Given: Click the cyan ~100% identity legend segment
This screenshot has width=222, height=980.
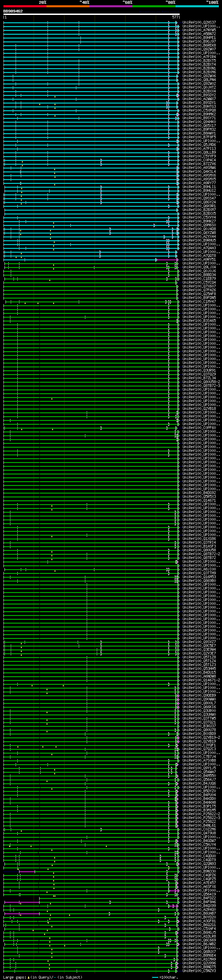Looking at the screenshot, I should [x=197, y=6].
